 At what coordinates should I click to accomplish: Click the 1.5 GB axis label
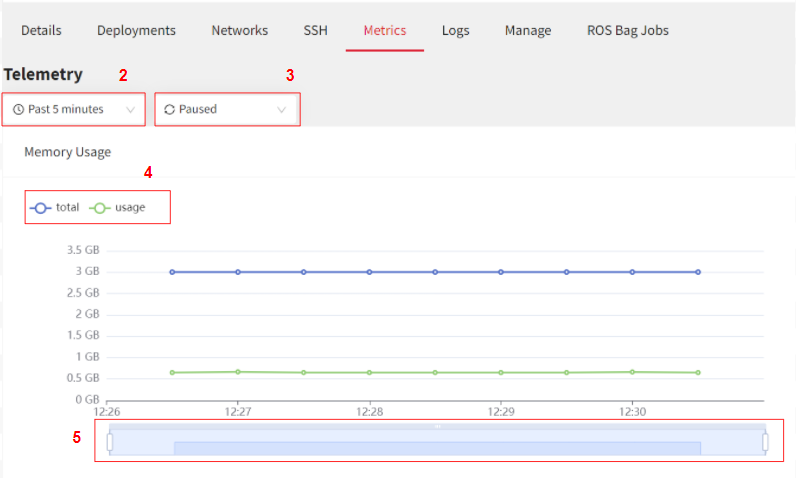coord(83,335)
